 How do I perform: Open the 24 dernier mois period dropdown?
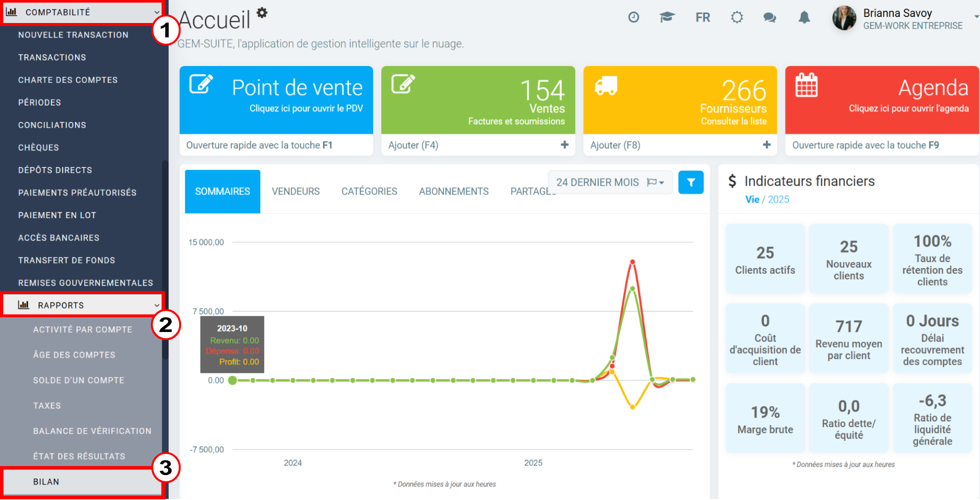[610, 182]
